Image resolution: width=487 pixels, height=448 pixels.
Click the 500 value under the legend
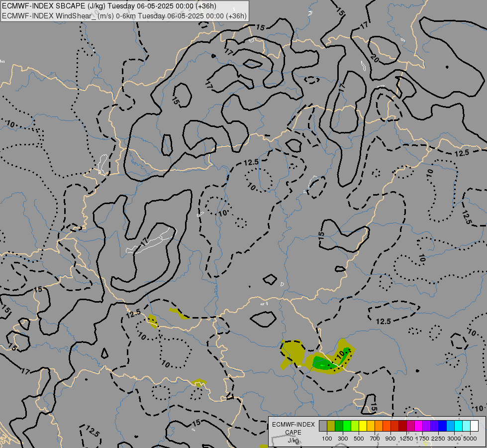[x=359, y=439]
